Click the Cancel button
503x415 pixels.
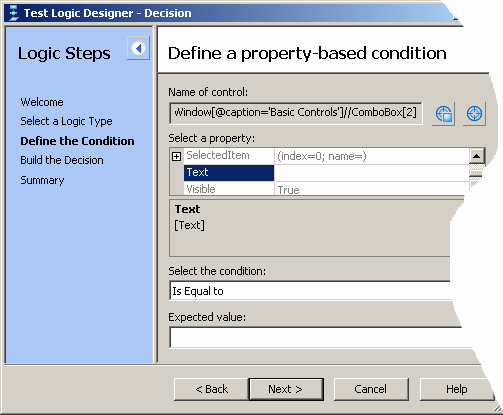pyautogui.click(x=371, y=389)
